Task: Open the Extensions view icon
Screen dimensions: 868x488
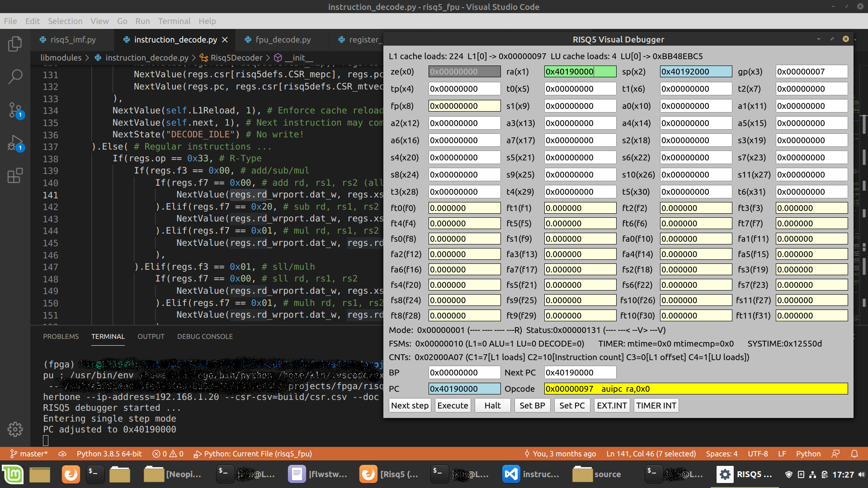Action: point(15,176)
